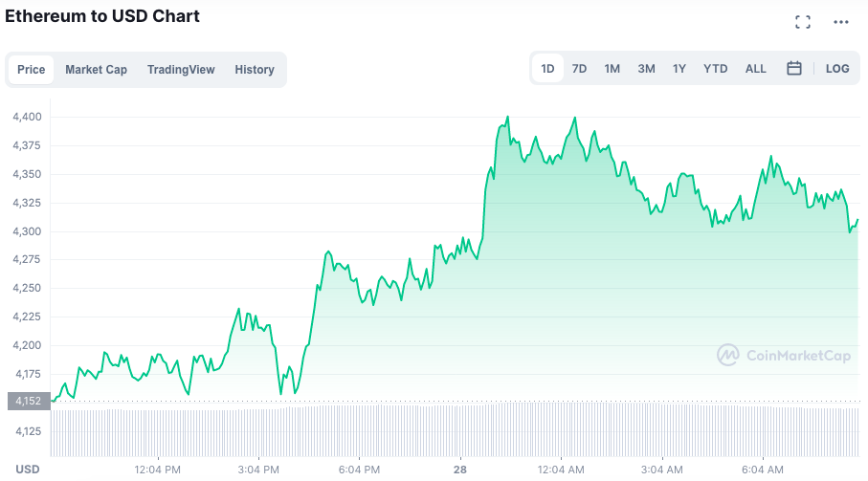The width and height of the screenshot is (868, 481).
Task: Click the 4,125 y-axis label
Action: 29,431
